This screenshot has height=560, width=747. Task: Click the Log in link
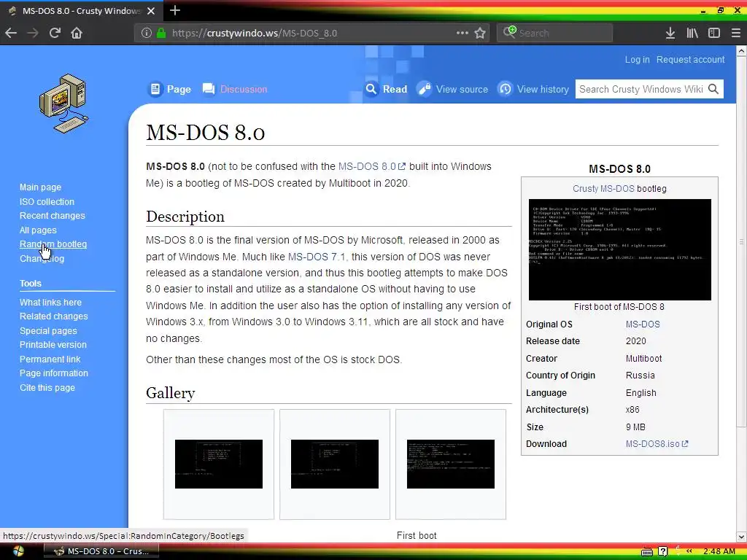pos(637,60)
